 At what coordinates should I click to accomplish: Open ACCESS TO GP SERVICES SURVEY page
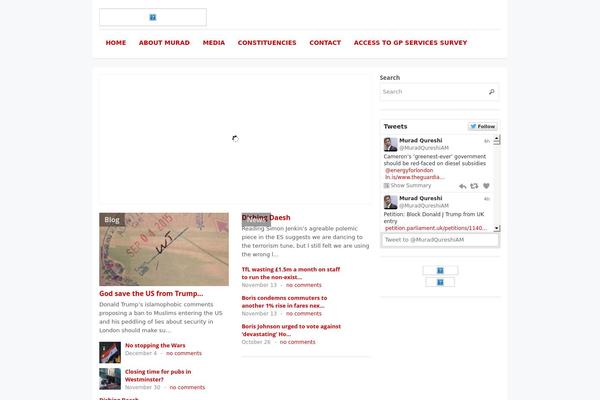[x=411, y=43]
